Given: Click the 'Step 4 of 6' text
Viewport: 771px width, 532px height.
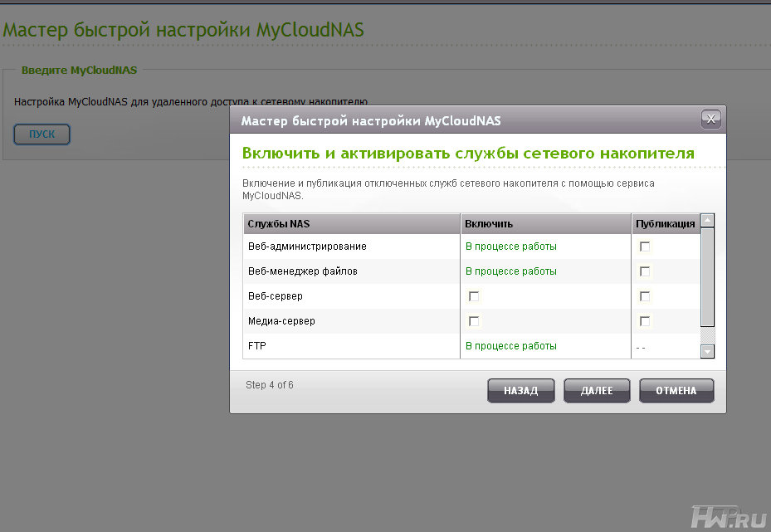Looking at the screenshot, I should tap(270, 385).
